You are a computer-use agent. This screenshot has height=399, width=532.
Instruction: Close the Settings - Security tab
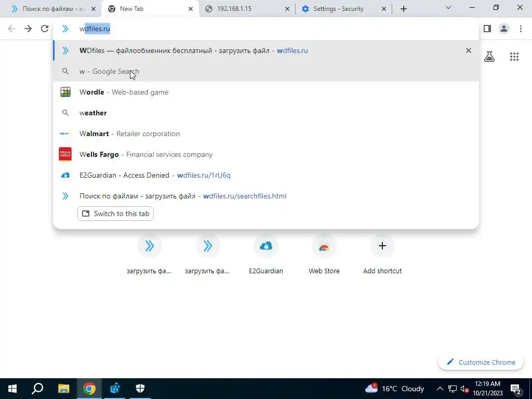384,9
